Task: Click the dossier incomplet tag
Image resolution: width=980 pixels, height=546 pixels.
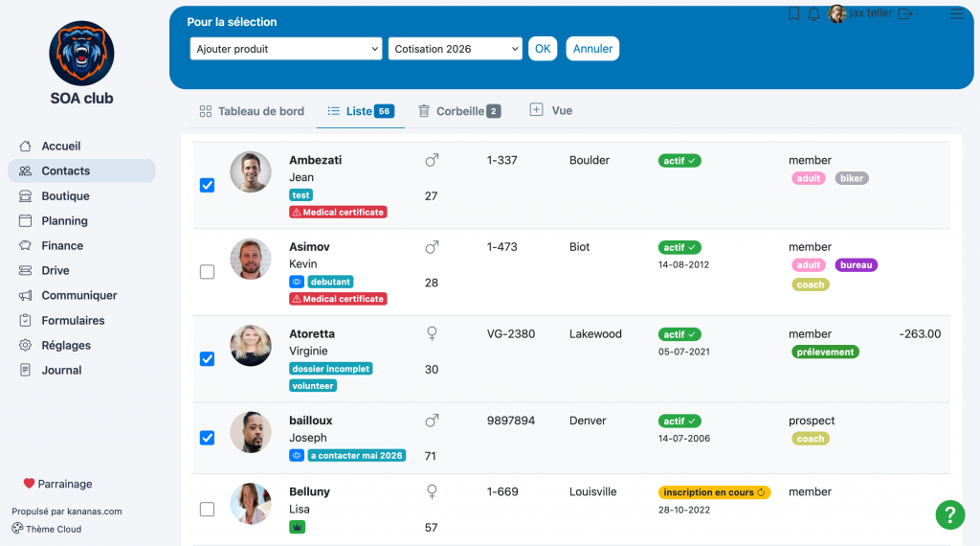Action: 330,369
